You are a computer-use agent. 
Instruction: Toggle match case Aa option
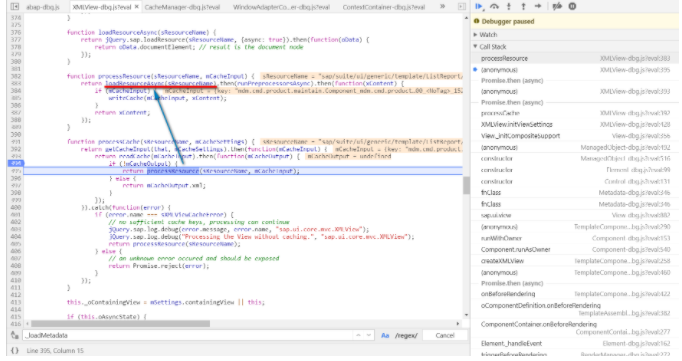click(x=385, y=335)
